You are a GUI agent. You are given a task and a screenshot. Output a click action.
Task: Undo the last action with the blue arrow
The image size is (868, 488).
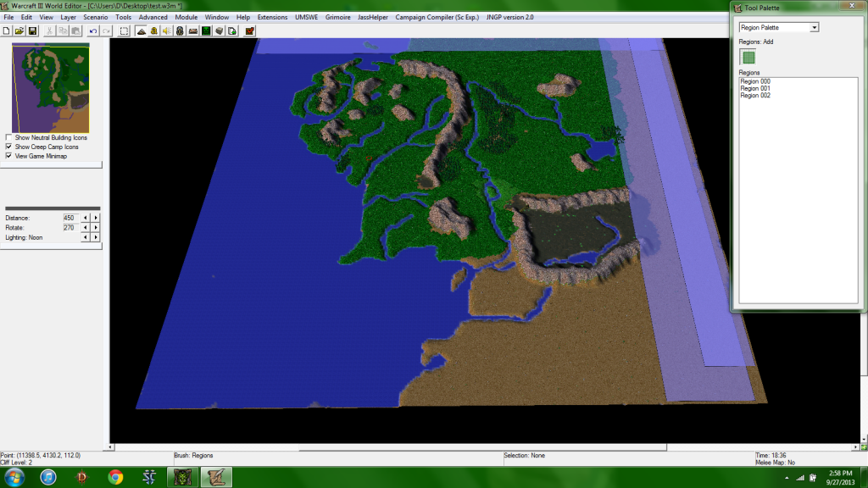[x=93, y=31]
